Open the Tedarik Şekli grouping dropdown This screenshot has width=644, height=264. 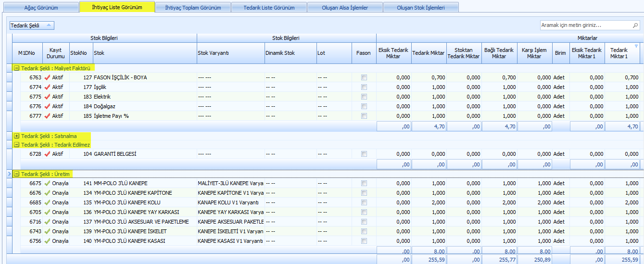click(32, 25)
